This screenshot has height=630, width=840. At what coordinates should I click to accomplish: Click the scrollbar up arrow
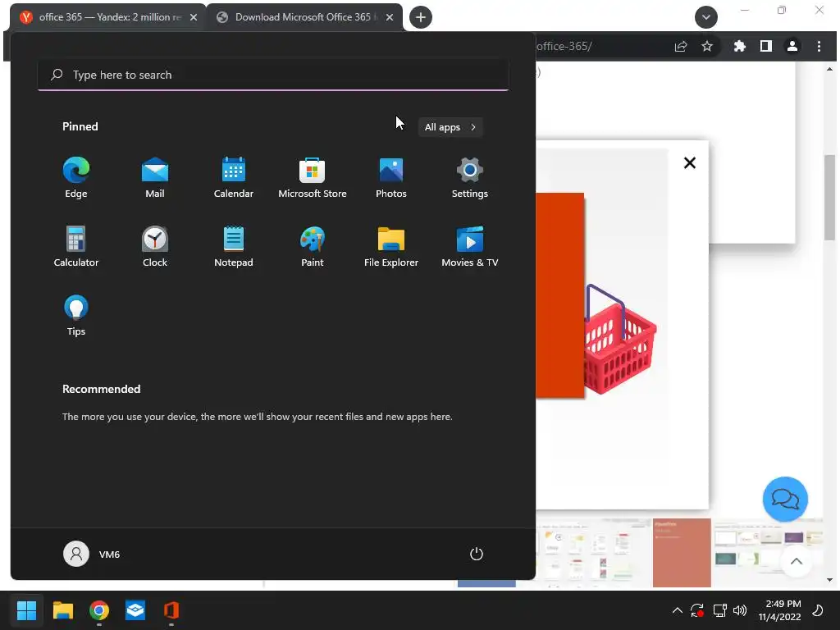point(829,69)
